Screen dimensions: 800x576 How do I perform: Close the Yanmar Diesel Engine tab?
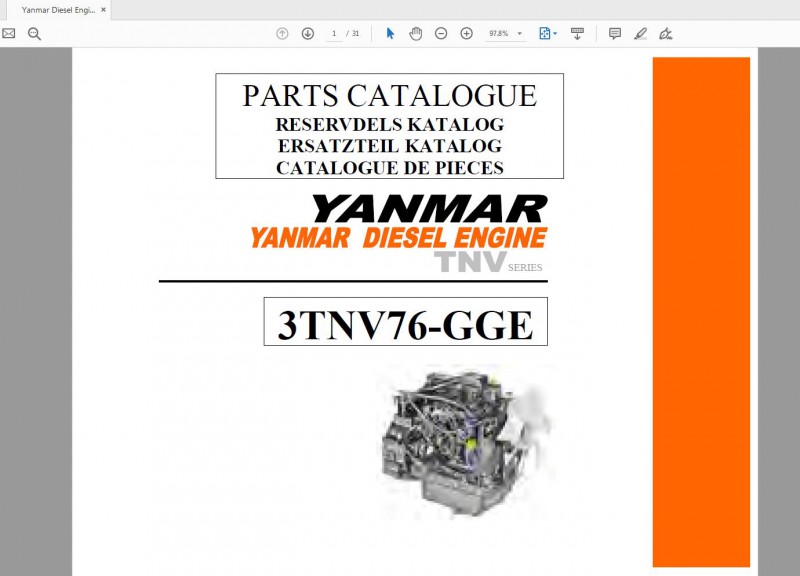tap(103, 10)
